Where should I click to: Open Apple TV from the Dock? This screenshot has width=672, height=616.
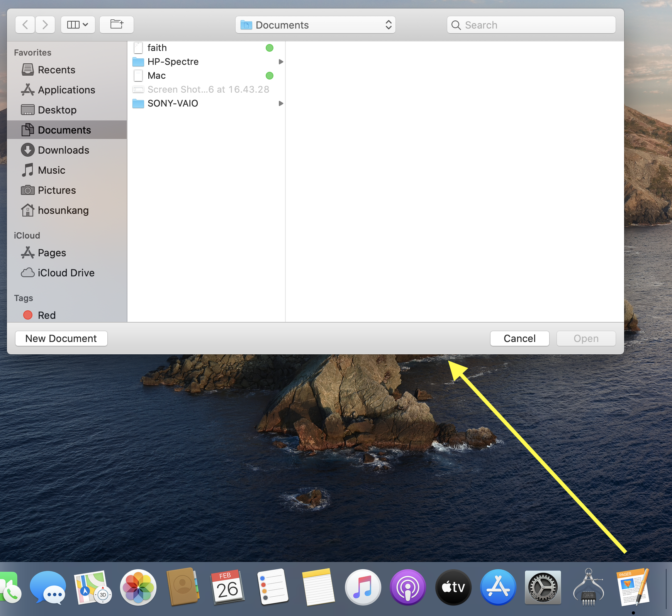coord(453,587)
